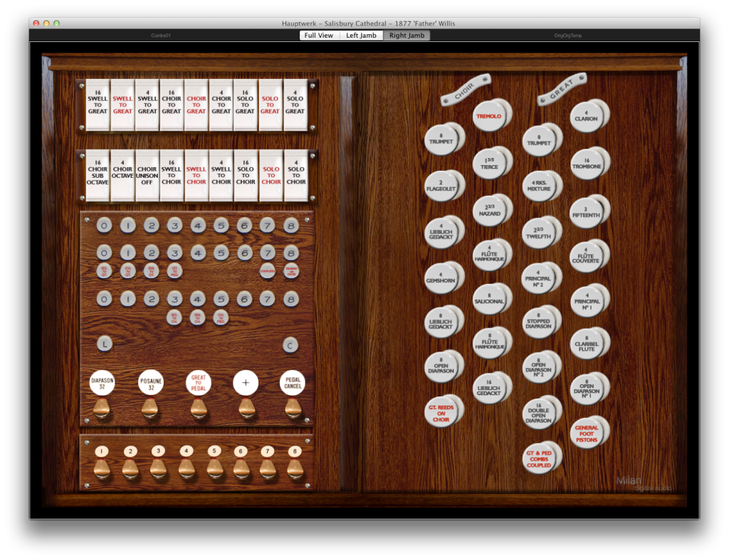This screenshot has width=729, height=560.
Task: Draw the Great Clarion 4 stop
Action: pos(587,116)
